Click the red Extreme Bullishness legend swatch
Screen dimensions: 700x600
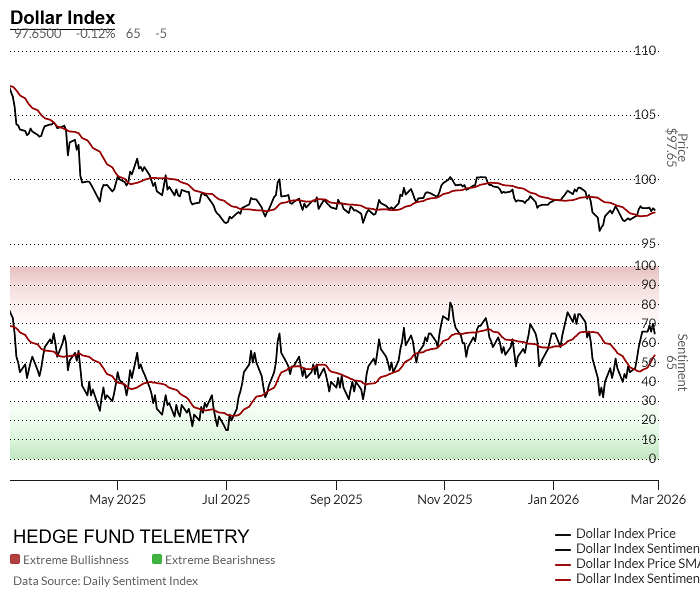15,559
